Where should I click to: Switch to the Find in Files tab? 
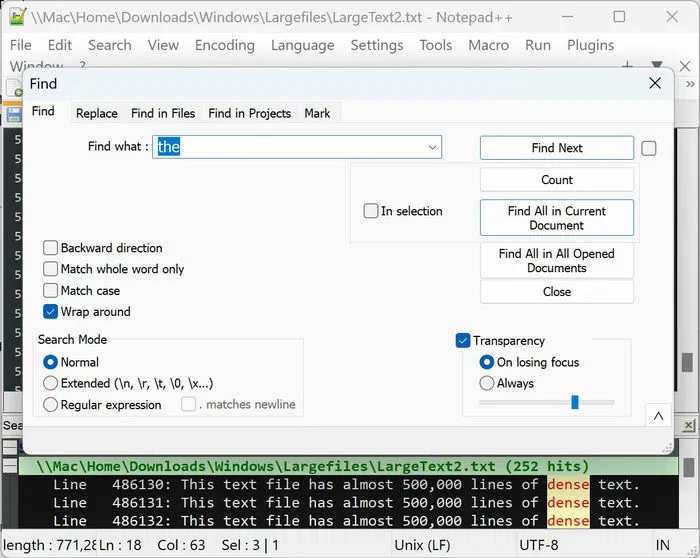coord(163,113)
